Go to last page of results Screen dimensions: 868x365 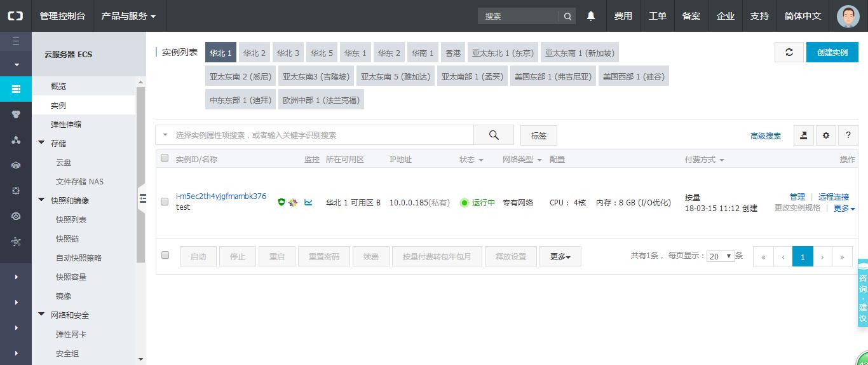pyautogui.click(x=843, y=257)
